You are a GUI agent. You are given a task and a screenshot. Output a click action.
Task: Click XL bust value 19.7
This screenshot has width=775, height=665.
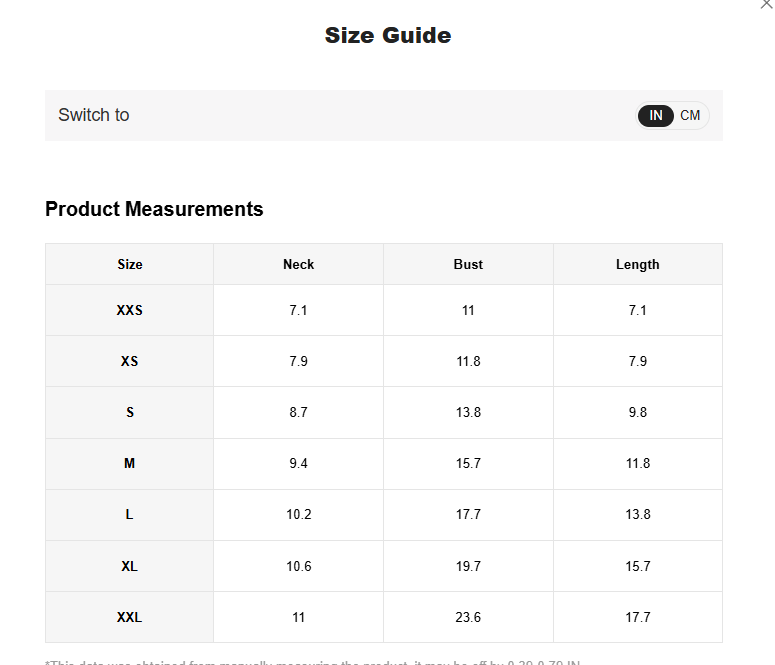[468, 566]
